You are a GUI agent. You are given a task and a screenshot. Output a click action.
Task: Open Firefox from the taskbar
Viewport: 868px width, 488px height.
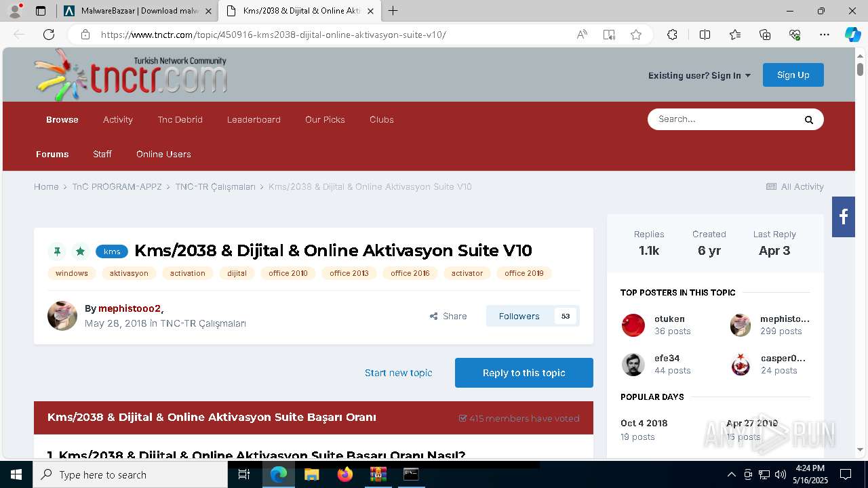[344, 474]
